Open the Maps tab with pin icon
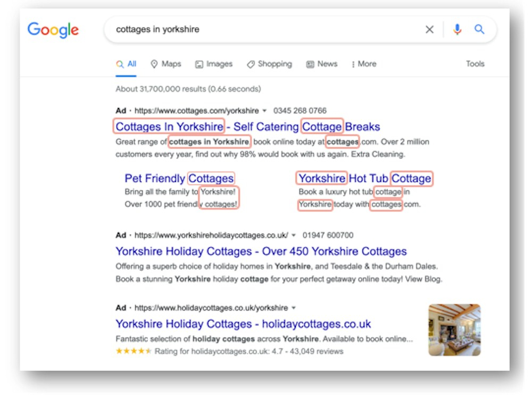The width and height of the screenshot is (532, 397). [x=166, y=64]
